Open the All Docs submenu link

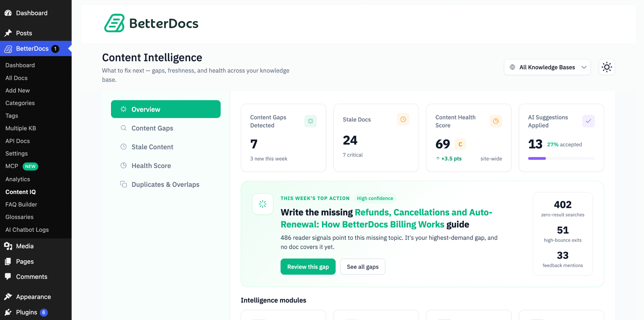(x=16, y=78)
